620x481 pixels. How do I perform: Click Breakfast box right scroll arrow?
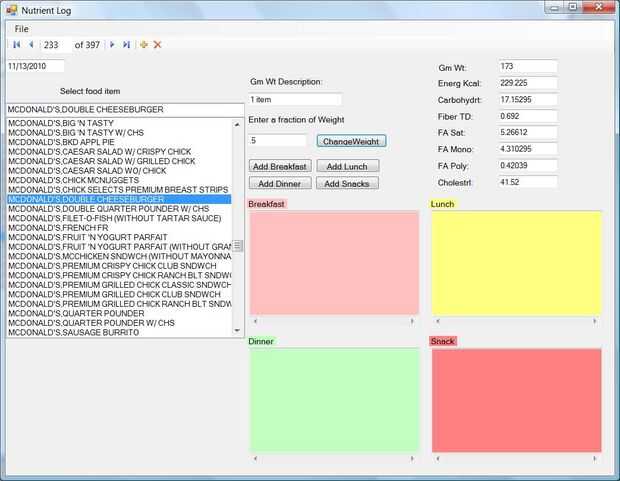412,321
